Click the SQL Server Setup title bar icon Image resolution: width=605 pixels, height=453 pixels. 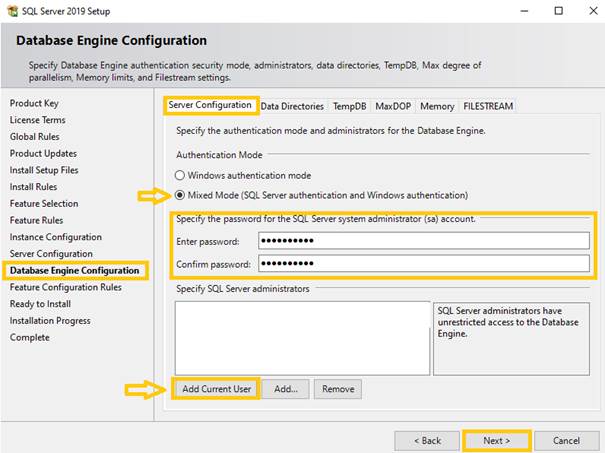click(11, 11)
